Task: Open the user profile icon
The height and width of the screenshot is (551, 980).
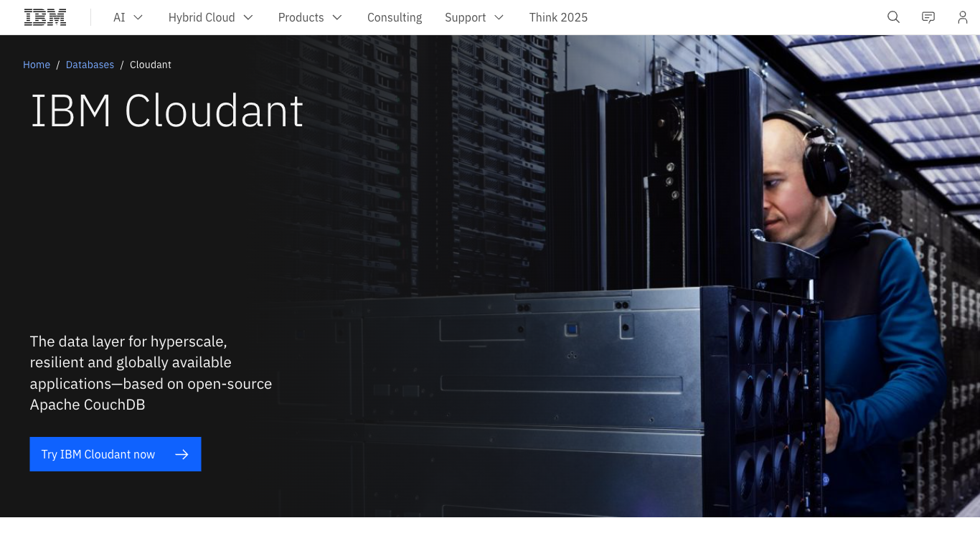Action: click(x=963, y=17)
